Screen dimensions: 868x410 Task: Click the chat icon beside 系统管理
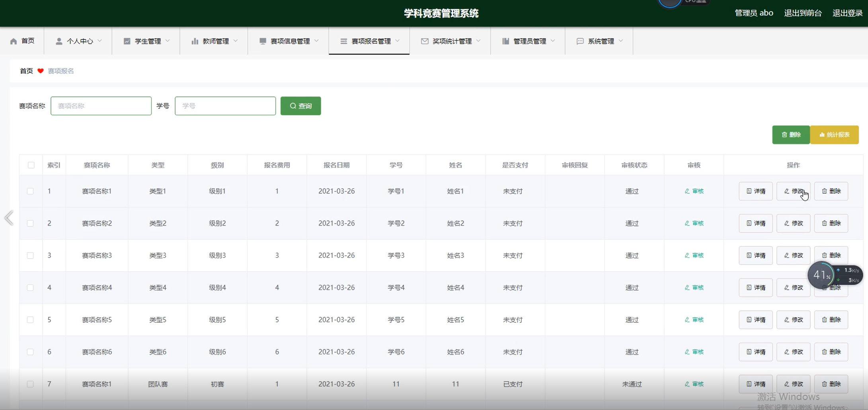pyautogui.click(x=580, y=41)
